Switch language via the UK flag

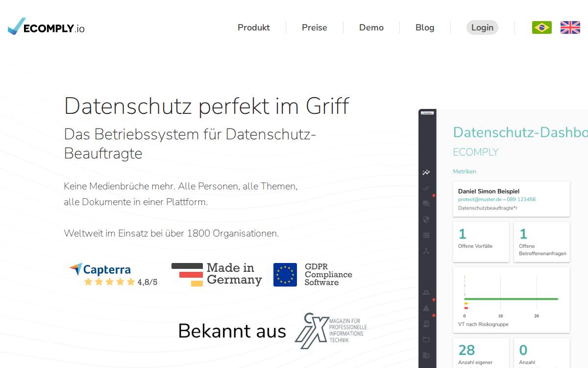coord(570,27)
